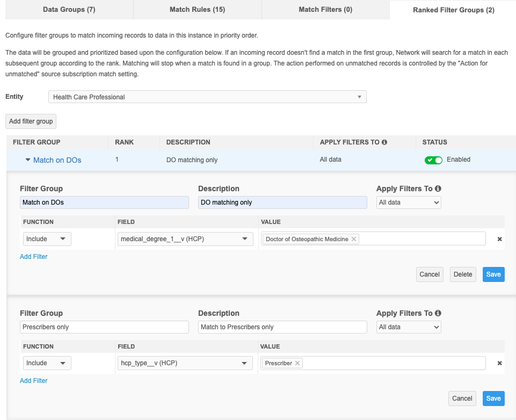Viewport: 516px width, 420px height.
Task: Open the Match Filters tab
Action: click(x=325, y=10)
